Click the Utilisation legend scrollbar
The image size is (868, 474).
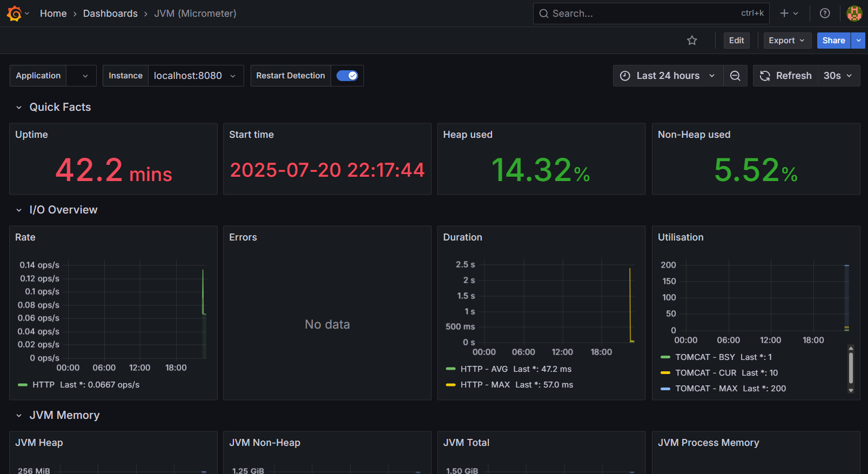(x=851, y=369)
